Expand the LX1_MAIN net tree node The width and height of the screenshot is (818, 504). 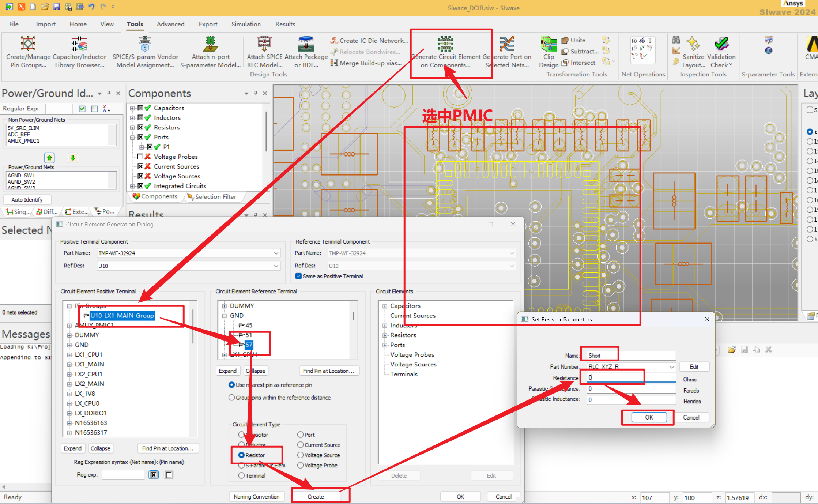click(69, 364)
